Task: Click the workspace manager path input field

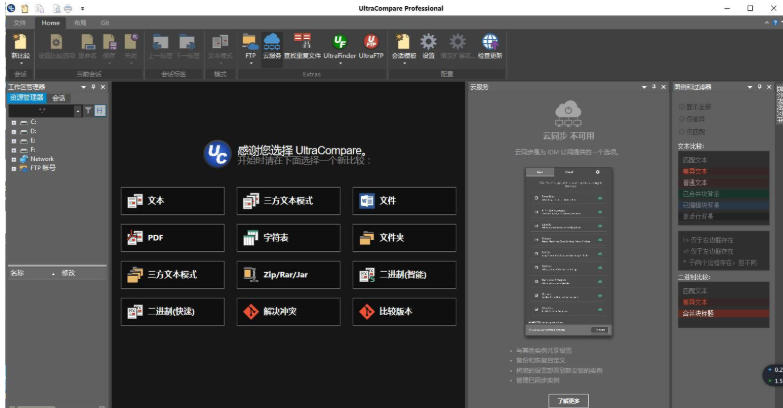Action: [x=41, y=110]
